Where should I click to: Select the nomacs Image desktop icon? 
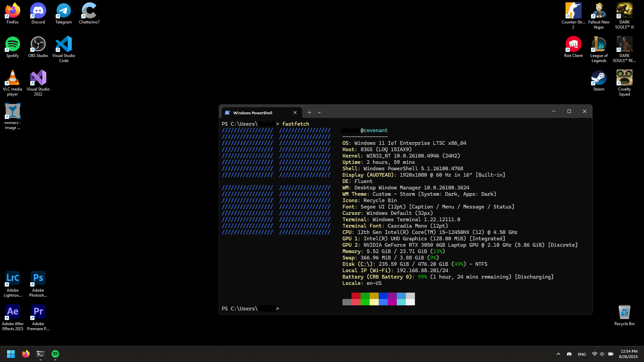pos(12,116)
